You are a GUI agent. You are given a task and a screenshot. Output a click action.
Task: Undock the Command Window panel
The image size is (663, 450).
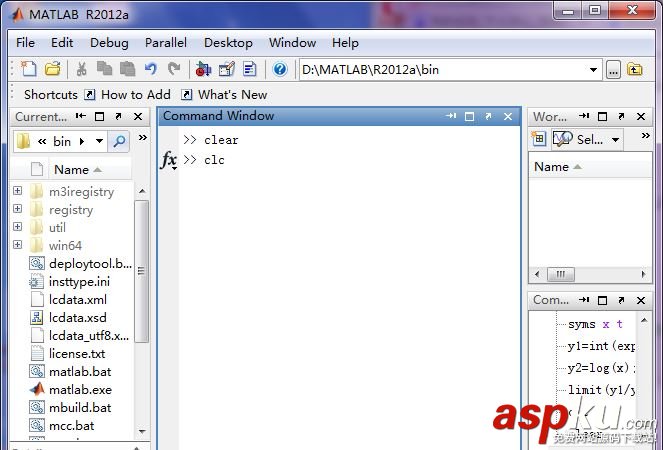[x=488, y=116]
